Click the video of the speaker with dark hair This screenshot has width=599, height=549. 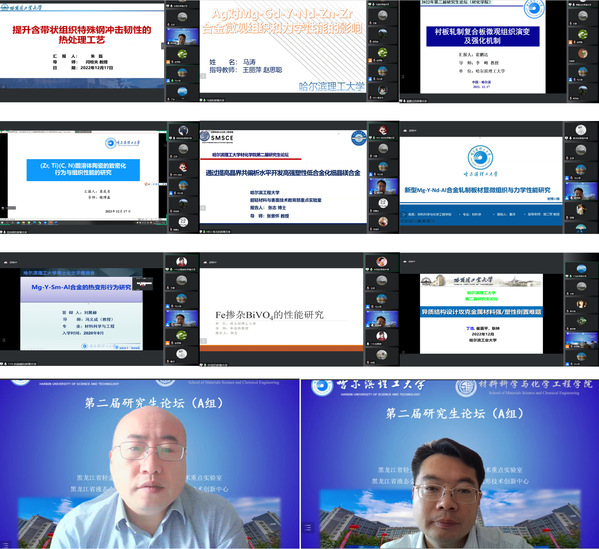pyautogui.click(x=450, y=464)
